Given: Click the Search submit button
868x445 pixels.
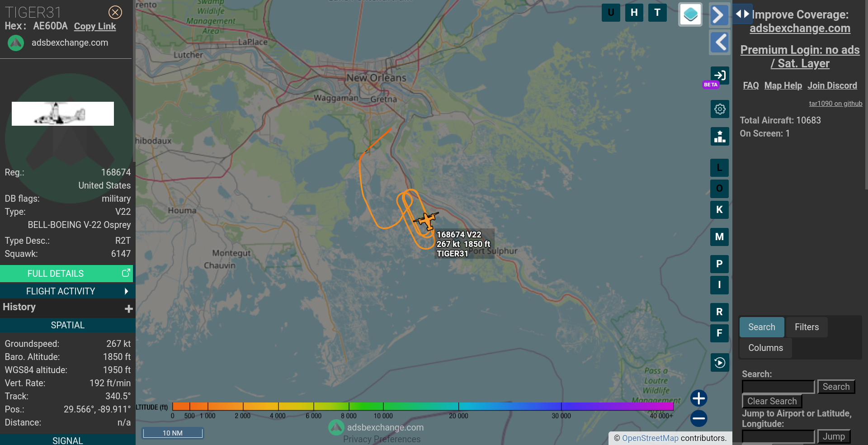Looking at the screenshot, I should [x=836, y=387].
